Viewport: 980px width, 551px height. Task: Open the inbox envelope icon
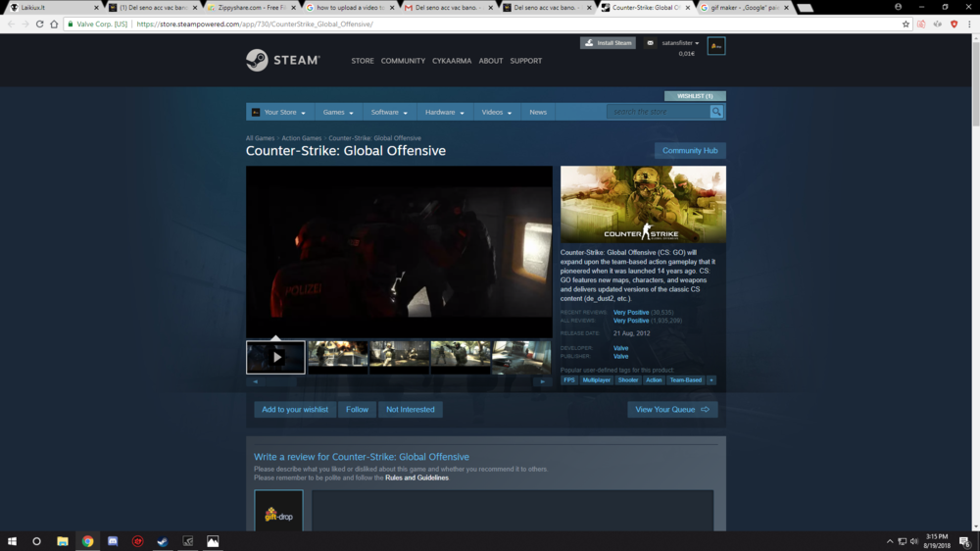(x=650, y=42)
